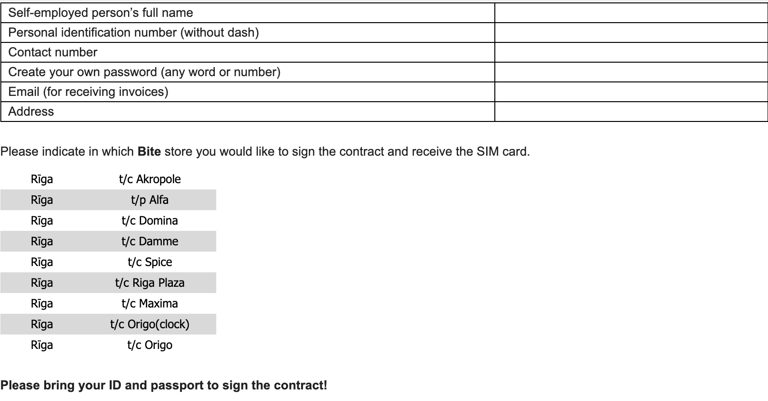The width and height of the screenshot is (768, 401).
Task: Click the Address input cell
Action: (x=631, y=112)
